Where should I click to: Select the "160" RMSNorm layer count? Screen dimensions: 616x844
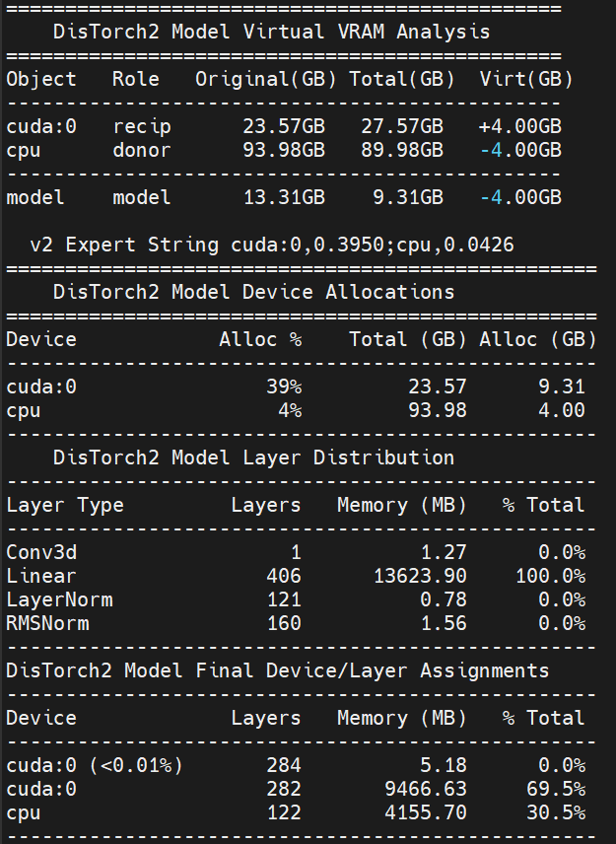(x=284, y=623)
